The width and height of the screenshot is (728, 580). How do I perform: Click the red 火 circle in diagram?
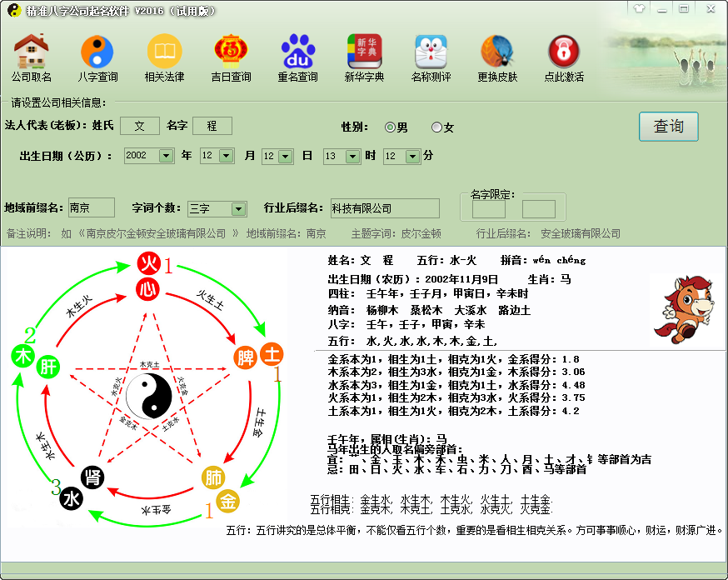[147, 265]
